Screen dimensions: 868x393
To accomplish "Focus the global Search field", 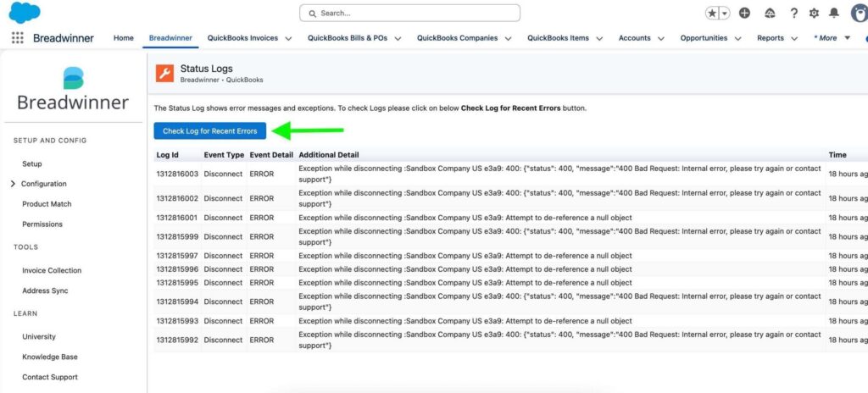I will (x=409, y=13).
